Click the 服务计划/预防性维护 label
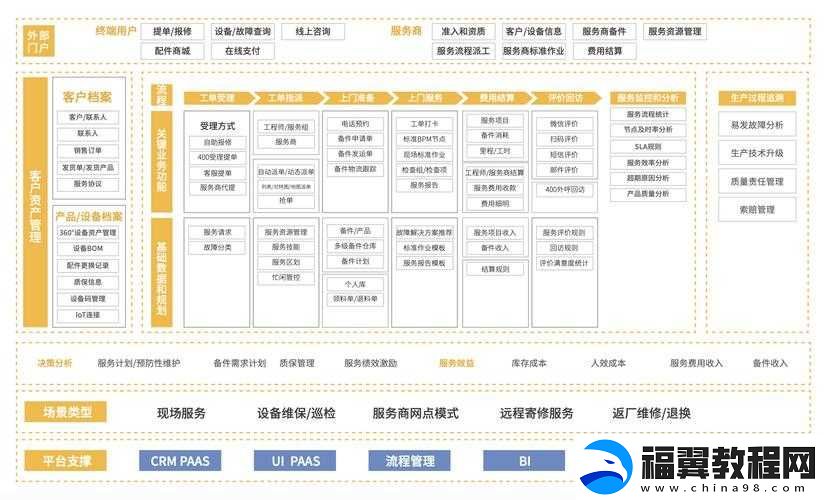826x500 pixels. [x=139, y=363]
